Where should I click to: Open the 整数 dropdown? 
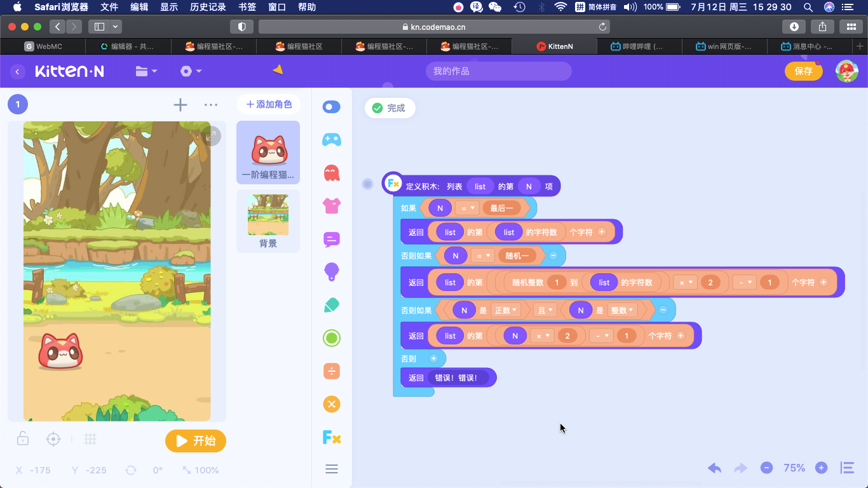621,310
